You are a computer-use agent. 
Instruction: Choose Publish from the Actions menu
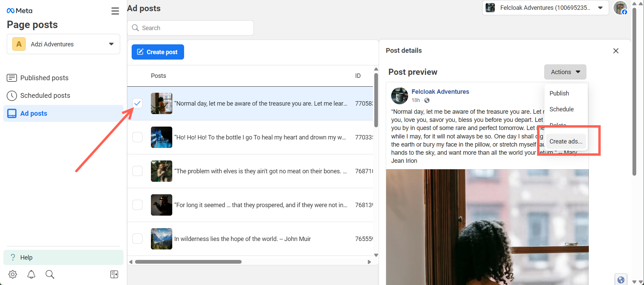[559, 93]
